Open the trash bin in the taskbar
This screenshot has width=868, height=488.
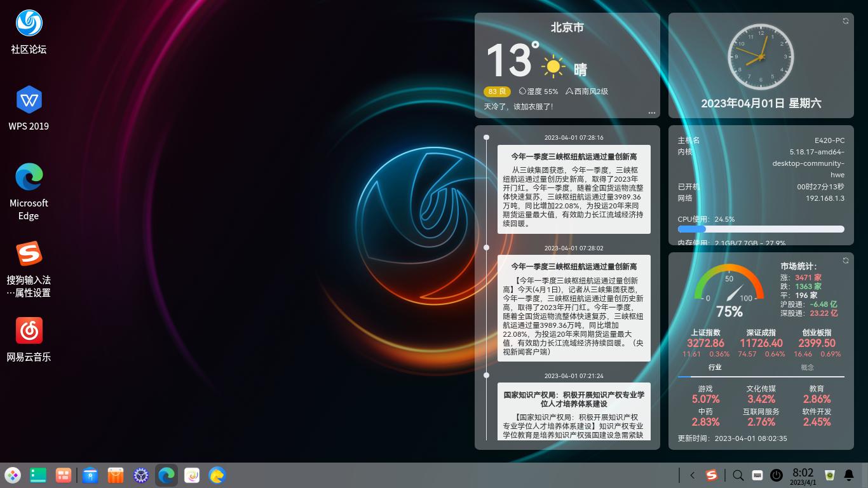coord(829,475)
